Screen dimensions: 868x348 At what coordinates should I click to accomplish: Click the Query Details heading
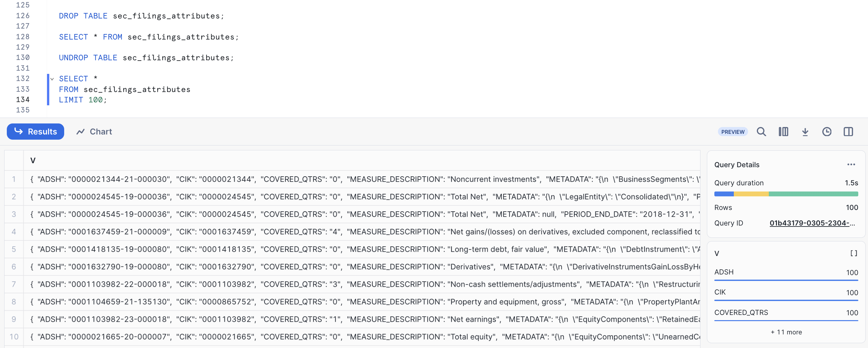737,165
